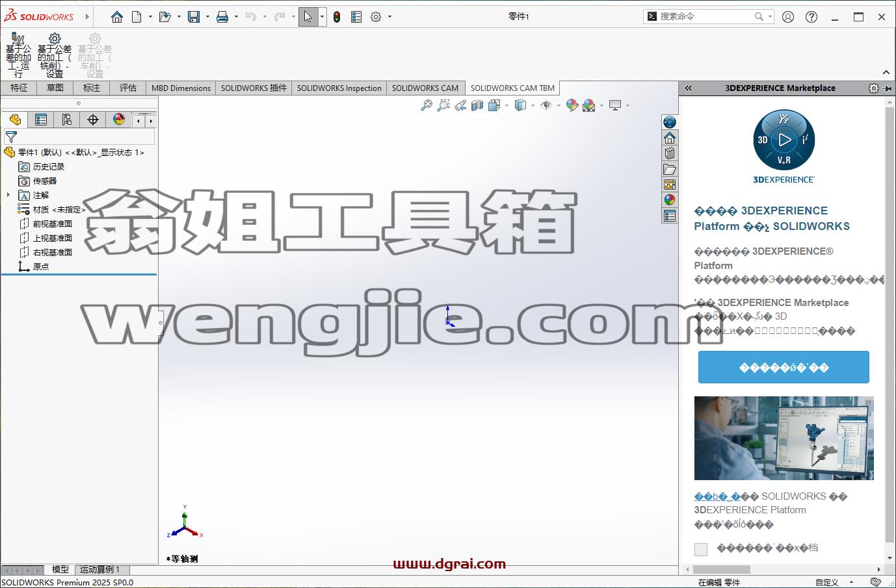Open File Explorer task pane tab
This screenshot has height=588, width=896.
pyautogui.click(x=670, y=169)
